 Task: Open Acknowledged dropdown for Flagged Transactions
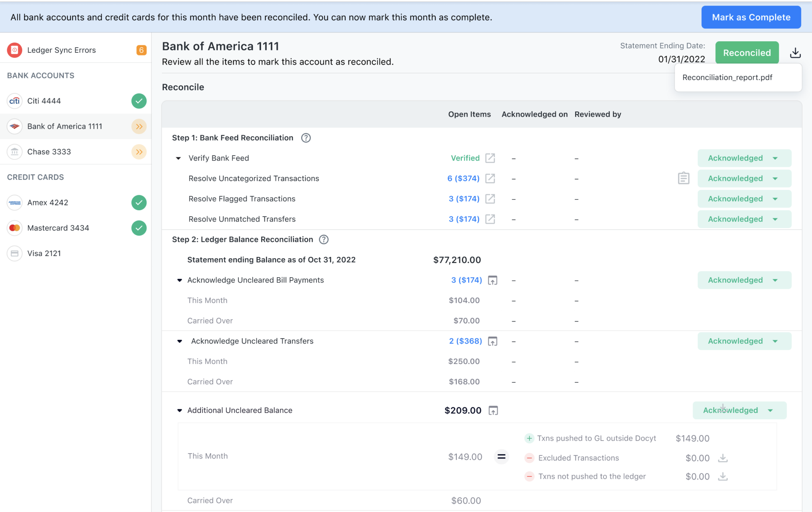coord(744,198)
